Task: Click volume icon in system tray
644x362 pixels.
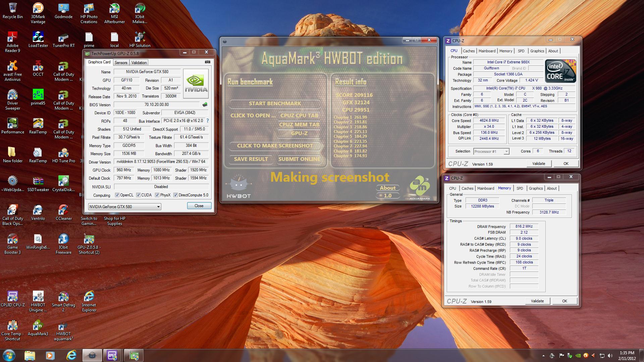Action: click(x=610, y=356)
